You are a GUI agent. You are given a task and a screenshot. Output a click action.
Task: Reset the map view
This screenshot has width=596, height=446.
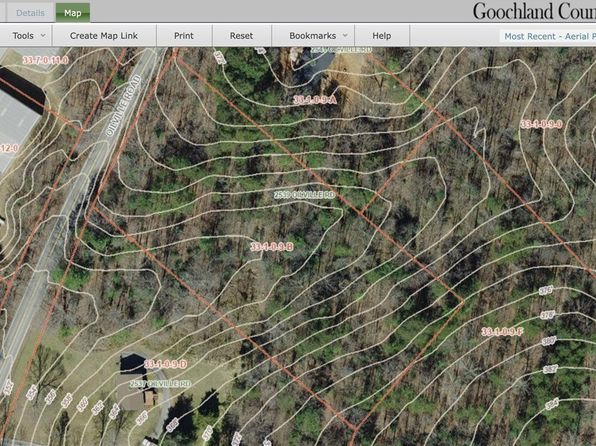[x=241, y=36]
